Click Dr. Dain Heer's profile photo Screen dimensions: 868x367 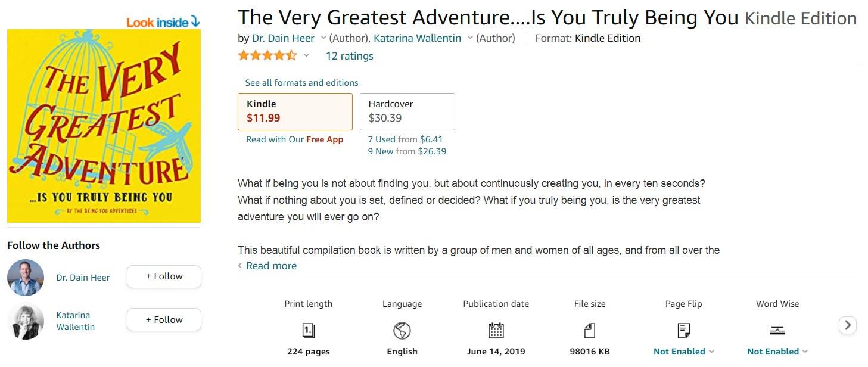(26, 278)
